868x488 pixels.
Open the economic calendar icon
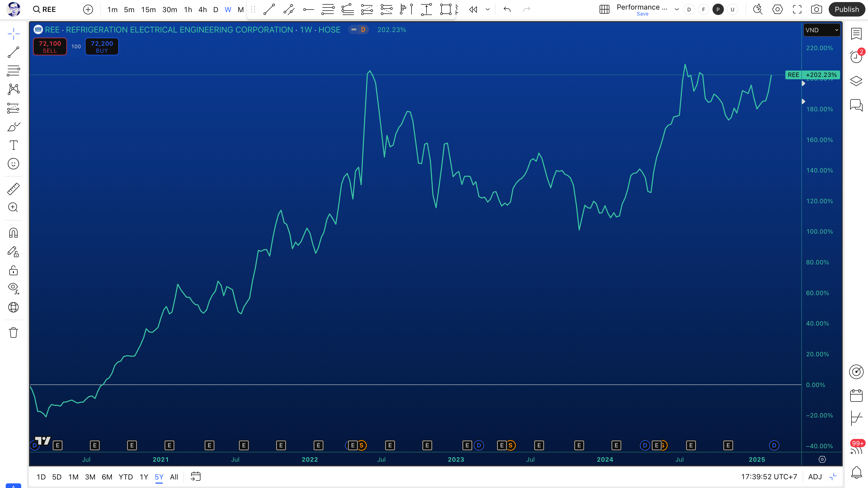point(856,395)
